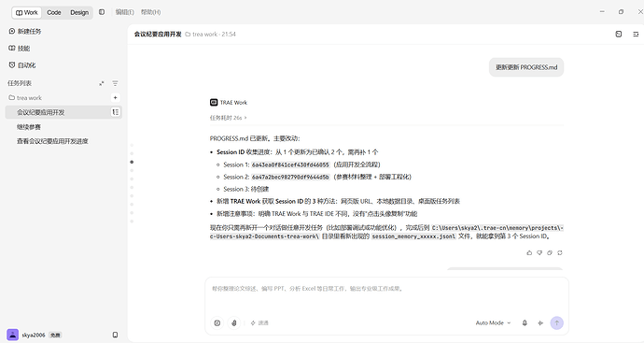Switch to the Work mode tab
644x343 pixels.
tap(27, 12)
